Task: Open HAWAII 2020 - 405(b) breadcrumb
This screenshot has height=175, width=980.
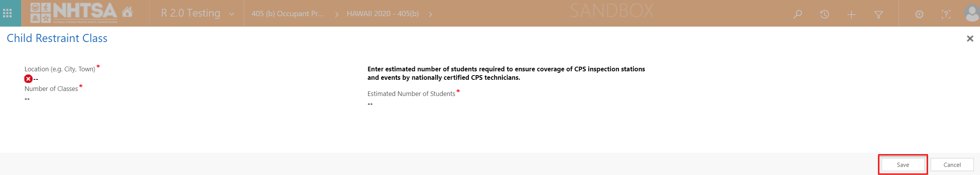Action: [x=382, y=14]
